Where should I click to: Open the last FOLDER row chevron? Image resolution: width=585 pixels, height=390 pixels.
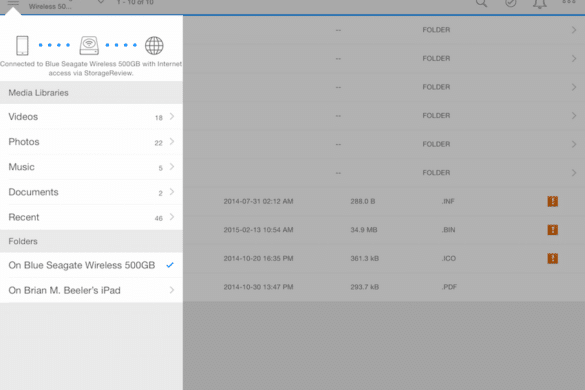click(x=574, y=173)
